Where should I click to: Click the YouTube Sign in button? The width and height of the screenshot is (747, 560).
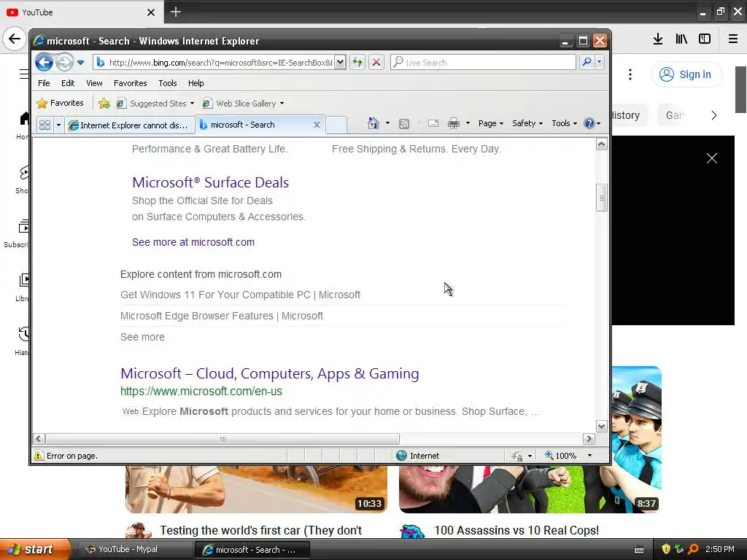tap(686, 74)
